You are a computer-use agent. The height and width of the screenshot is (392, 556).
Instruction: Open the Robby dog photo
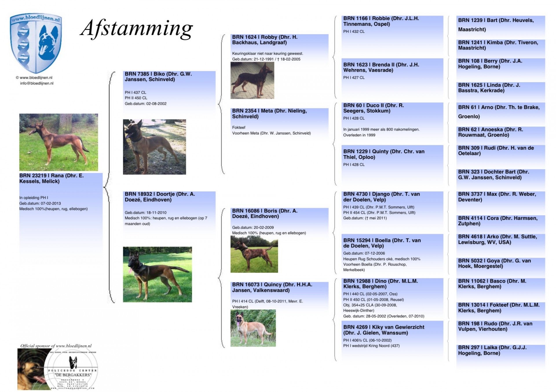252,80
